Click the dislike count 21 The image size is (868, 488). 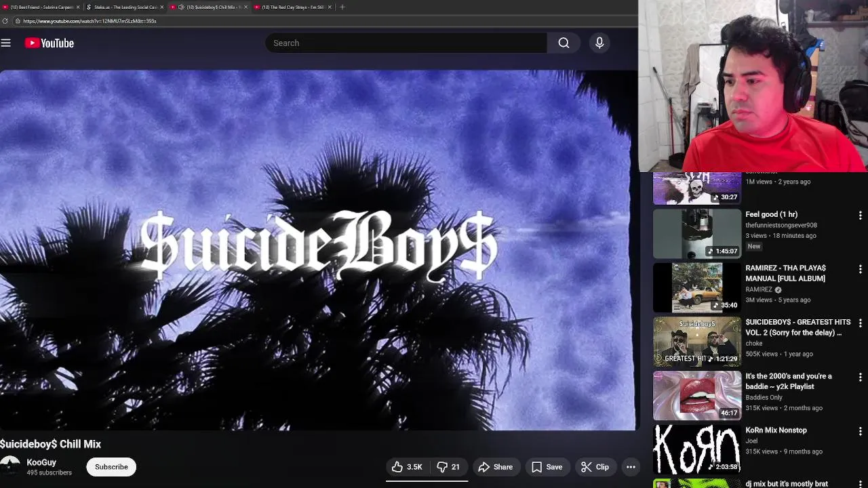tap(456, 467)
